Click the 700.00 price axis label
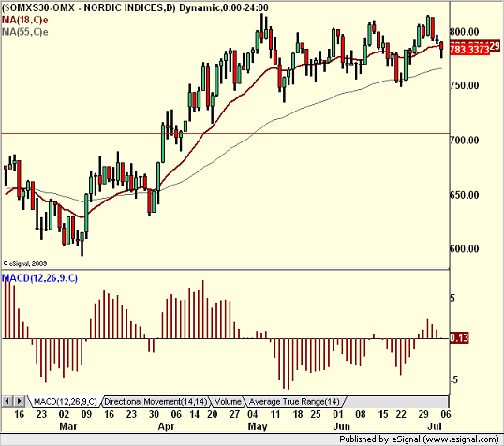The image size is (504, 446). coord(464,141)
